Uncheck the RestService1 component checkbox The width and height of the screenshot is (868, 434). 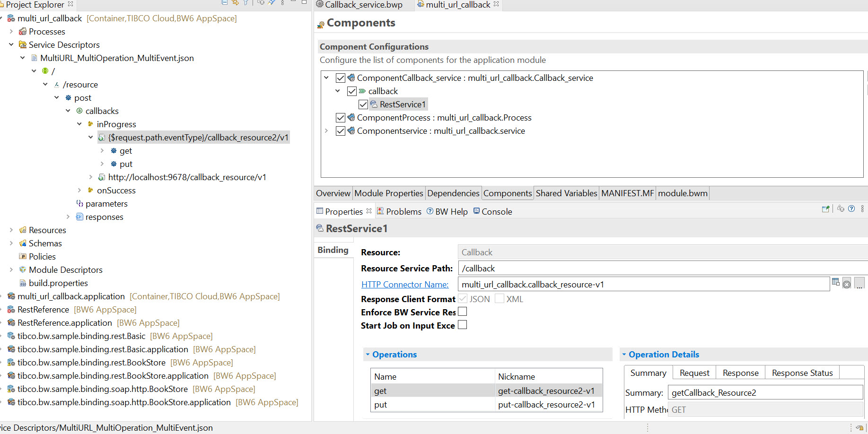363,104
